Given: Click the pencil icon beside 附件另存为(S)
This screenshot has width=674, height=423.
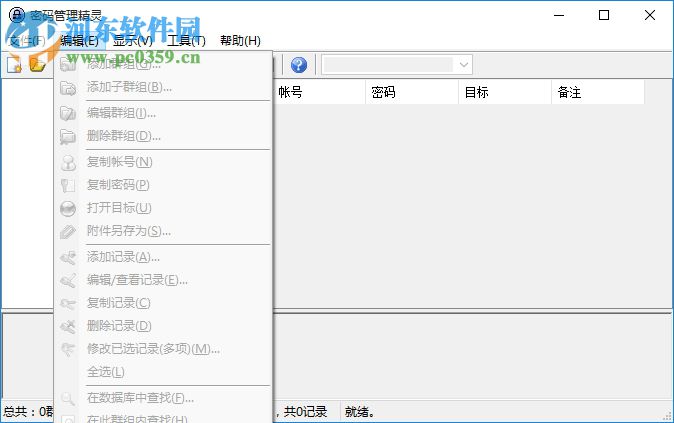Looking at the screenshot, I should [x=68, y=232].
